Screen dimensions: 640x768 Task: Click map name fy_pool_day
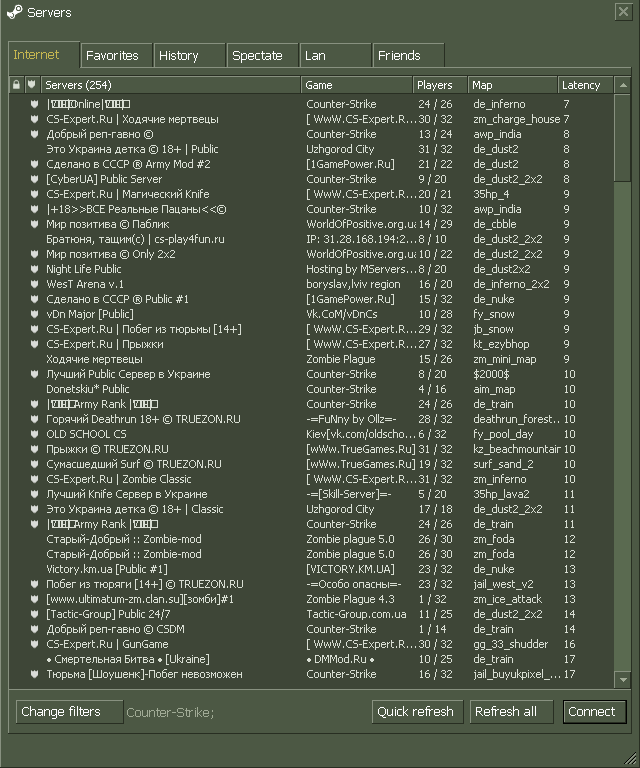(x=503, y=434)
